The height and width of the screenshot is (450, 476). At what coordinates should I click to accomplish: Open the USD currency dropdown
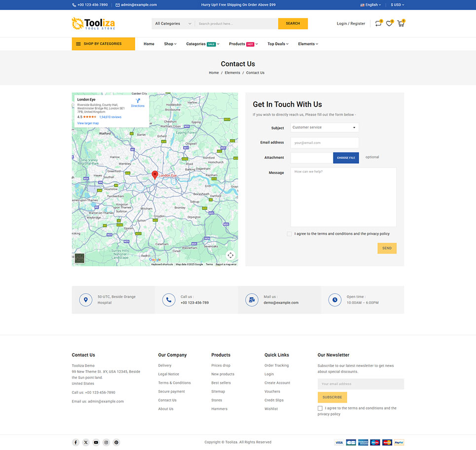[x=398, y=5]
